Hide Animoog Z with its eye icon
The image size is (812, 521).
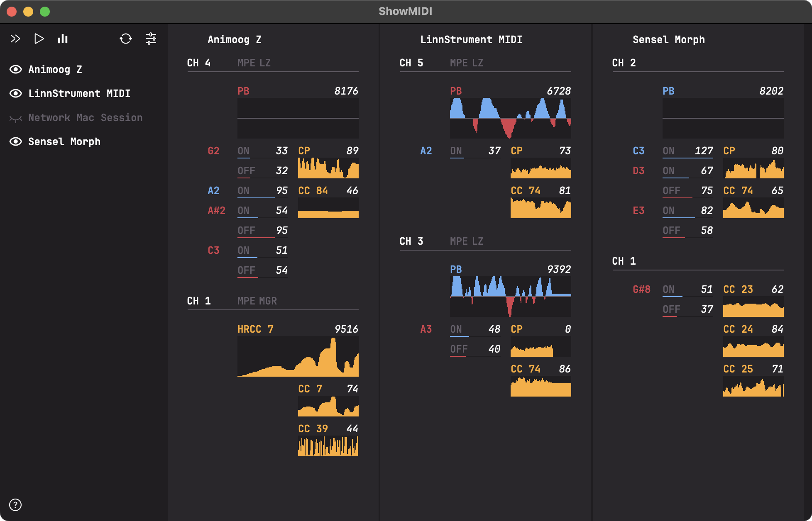[16, 69]
